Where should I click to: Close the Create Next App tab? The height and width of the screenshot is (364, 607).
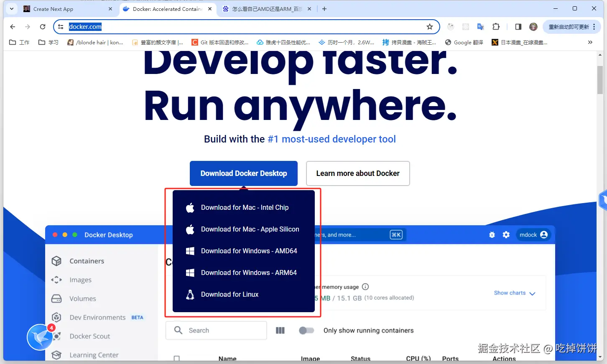[x=110, y=9]
